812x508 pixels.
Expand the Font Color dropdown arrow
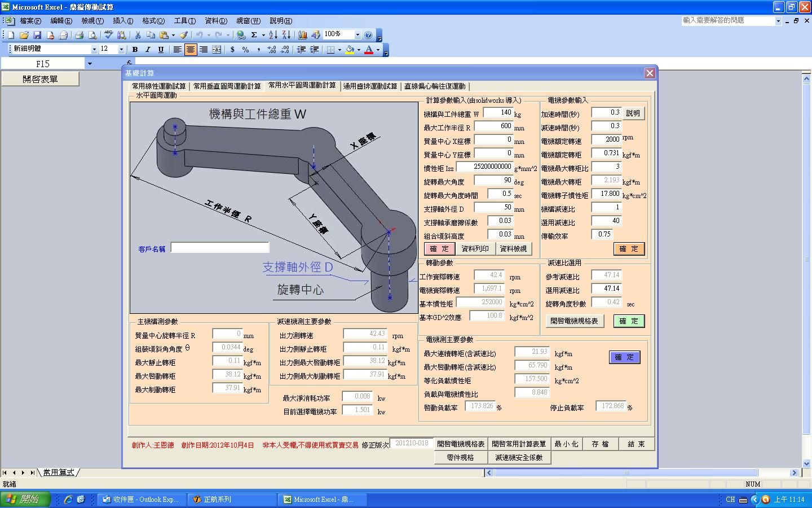tap(378, 50)
